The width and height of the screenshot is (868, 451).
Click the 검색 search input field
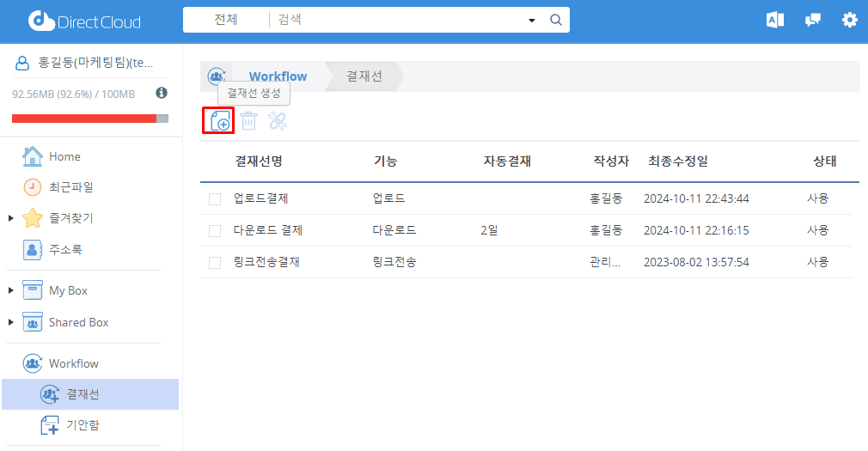click(395, 20)
